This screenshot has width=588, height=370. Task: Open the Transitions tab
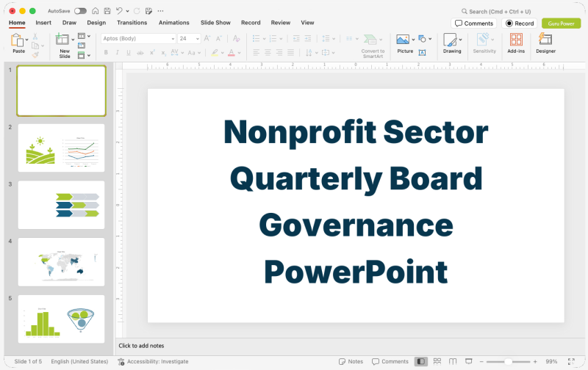coord(132,23)
